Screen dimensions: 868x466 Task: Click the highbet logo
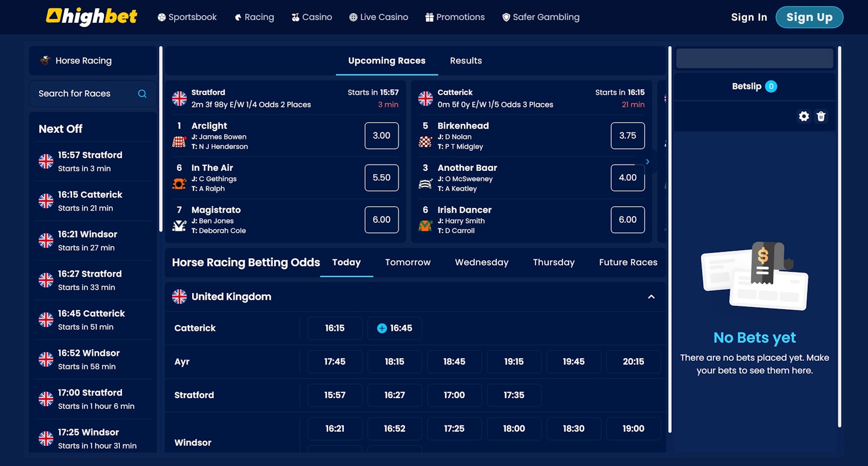(x=92, y=17)
